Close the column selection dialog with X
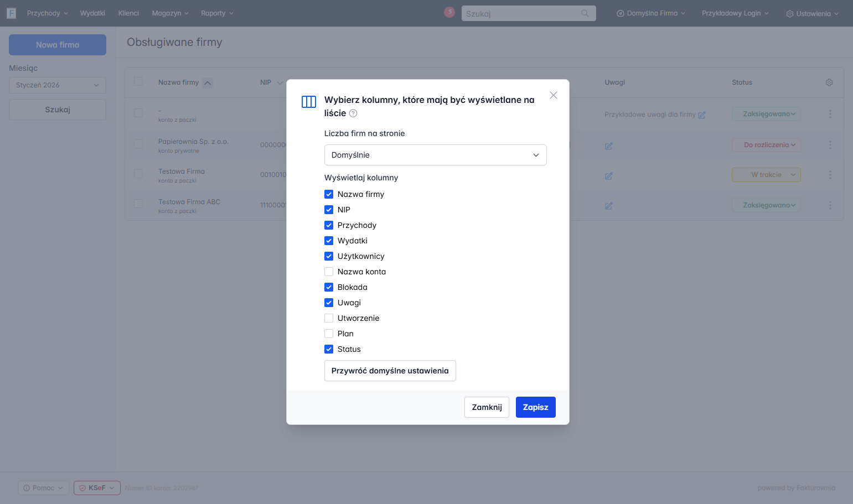This screenshot has width=853, height=504. pos(553,95)
